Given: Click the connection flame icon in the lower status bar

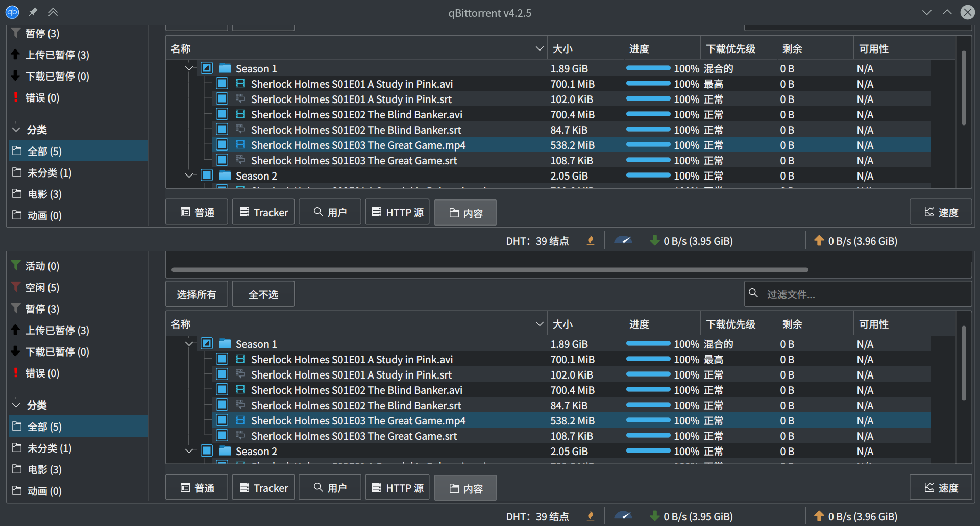Looking at the screenshot, I should [591, 516].
